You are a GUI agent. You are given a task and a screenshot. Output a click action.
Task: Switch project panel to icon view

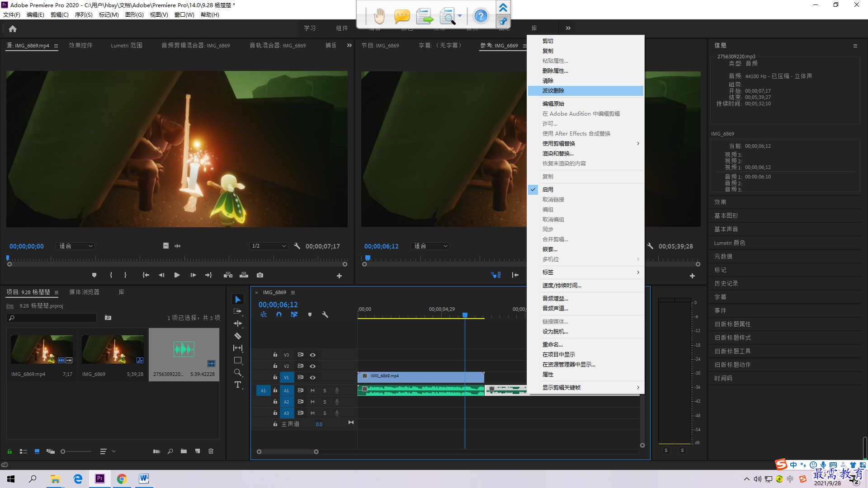click(x=37, y=451)
